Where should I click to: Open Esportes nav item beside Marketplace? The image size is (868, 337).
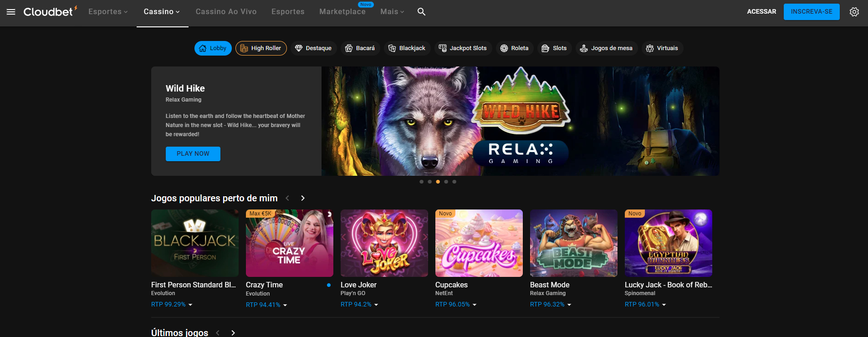click(x=288, y=12)
